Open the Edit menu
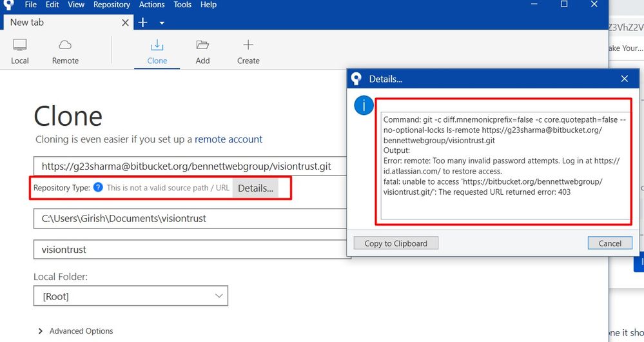Screen dimensions: 644x342 pyautogui.click(x=52, y=5)
